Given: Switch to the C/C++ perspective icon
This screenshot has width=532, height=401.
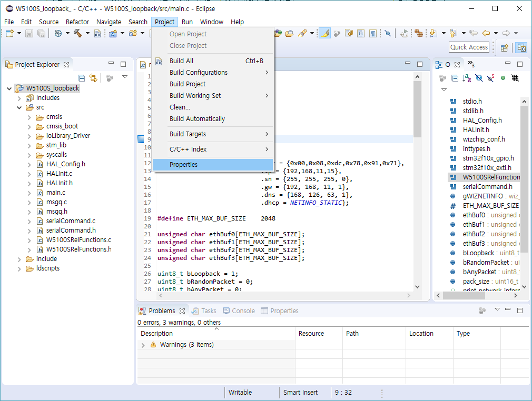Looking at the screenshot, I should (521, 48).
